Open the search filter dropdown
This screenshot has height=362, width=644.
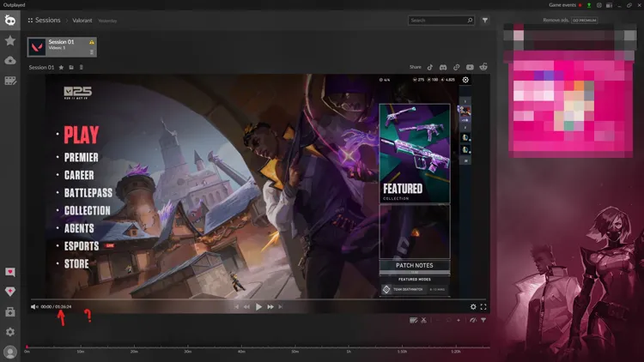click(484, 20)
